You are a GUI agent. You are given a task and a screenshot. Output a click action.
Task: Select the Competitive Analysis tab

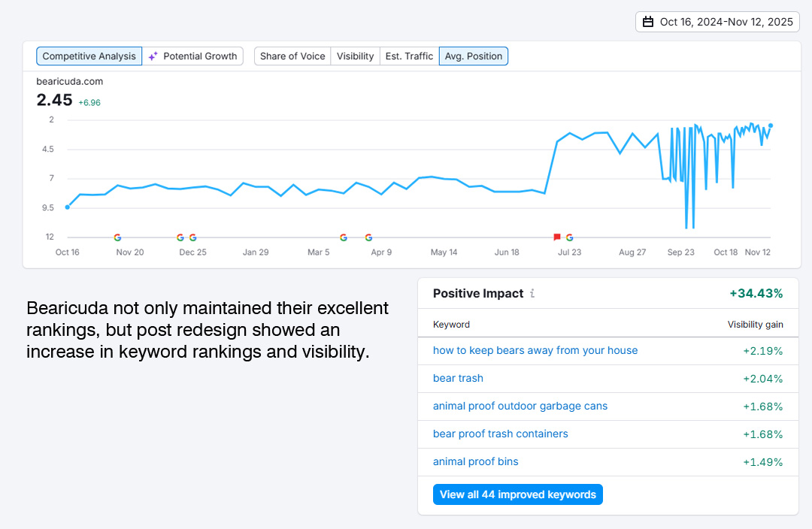pos(89,56)
